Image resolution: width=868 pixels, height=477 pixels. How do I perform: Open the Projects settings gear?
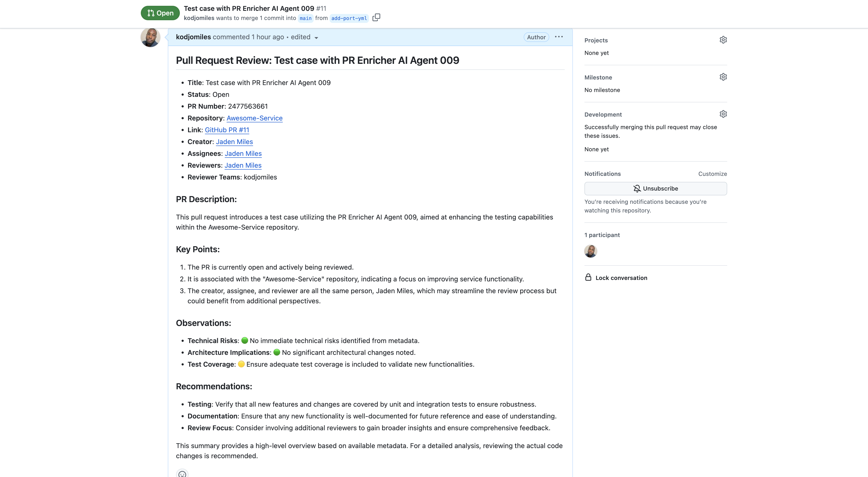[723, 39]
